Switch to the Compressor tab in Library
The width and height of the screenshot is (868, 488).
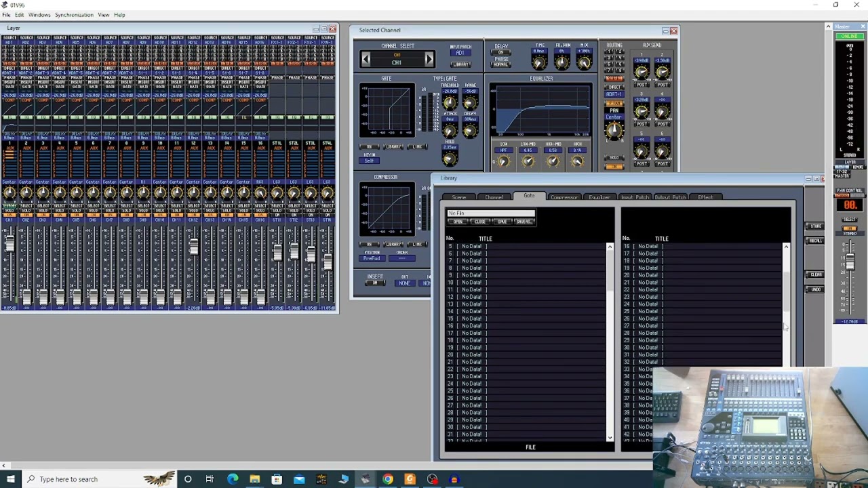[564, 197]
